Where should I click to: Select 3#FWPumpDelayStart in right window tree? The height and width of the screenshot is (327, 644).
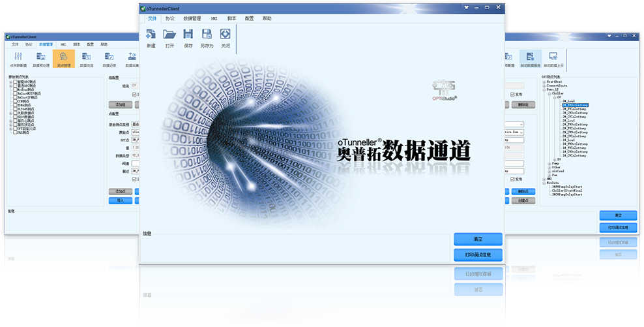tap(567, 187)
